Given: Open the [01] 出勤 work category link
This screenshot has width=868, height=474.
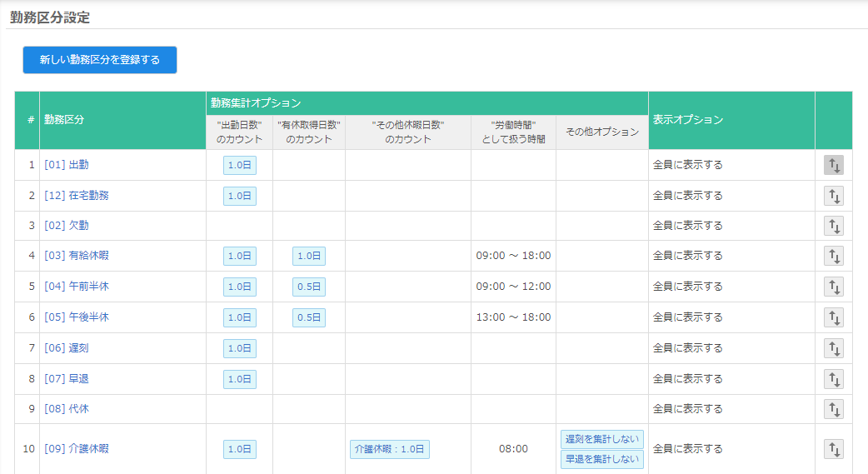Looking at the screenshot, I should coord(67,165).
